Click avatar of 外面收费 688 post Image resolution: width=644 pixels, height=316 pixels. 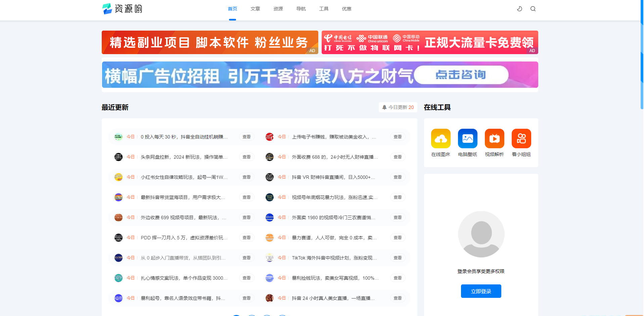(270, 157)
